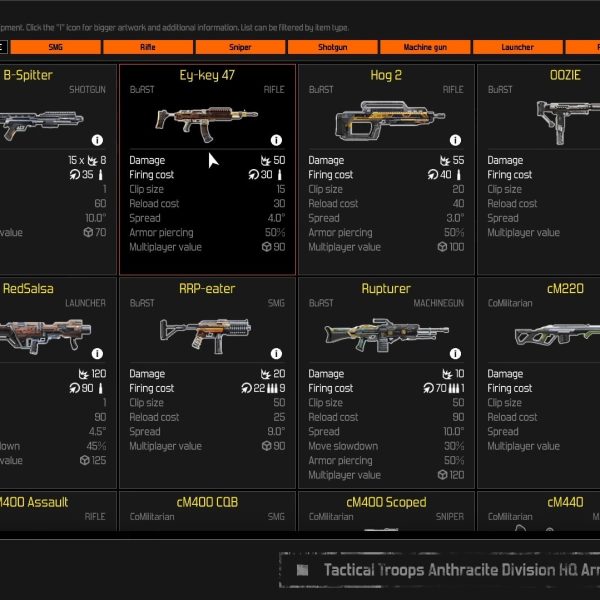
Task: Open info icon on RedSalsa launcher card
Action: [97, 354]
